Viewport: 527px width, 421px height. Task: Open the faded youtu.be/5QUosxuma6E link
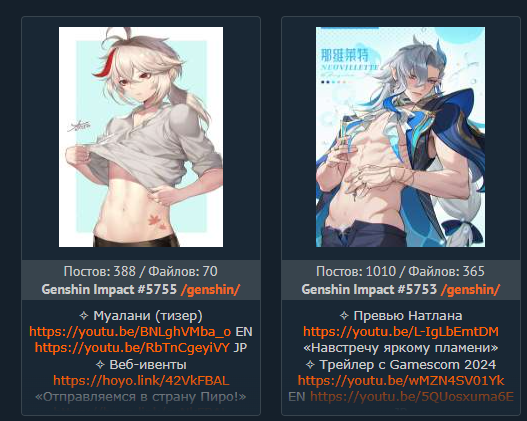point(412,396)
